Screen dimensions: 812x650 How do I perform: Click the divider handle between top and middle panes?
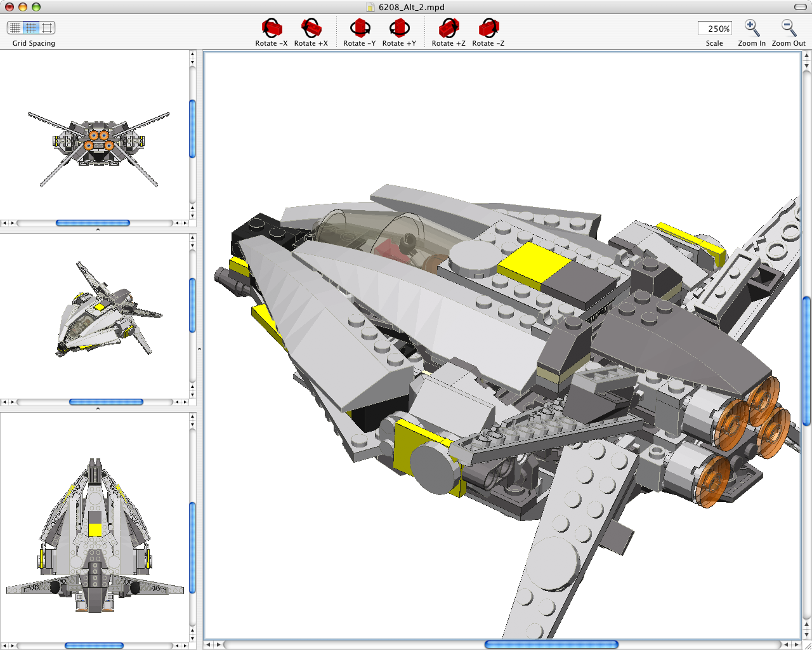98,230
